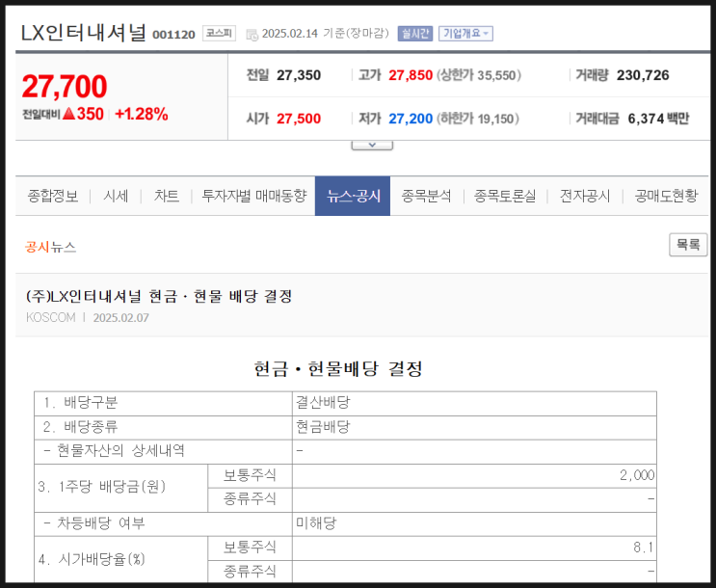Viewport: 716px width, 588px height.
Task: Open the 종합정보 tab
Action: 52,196
